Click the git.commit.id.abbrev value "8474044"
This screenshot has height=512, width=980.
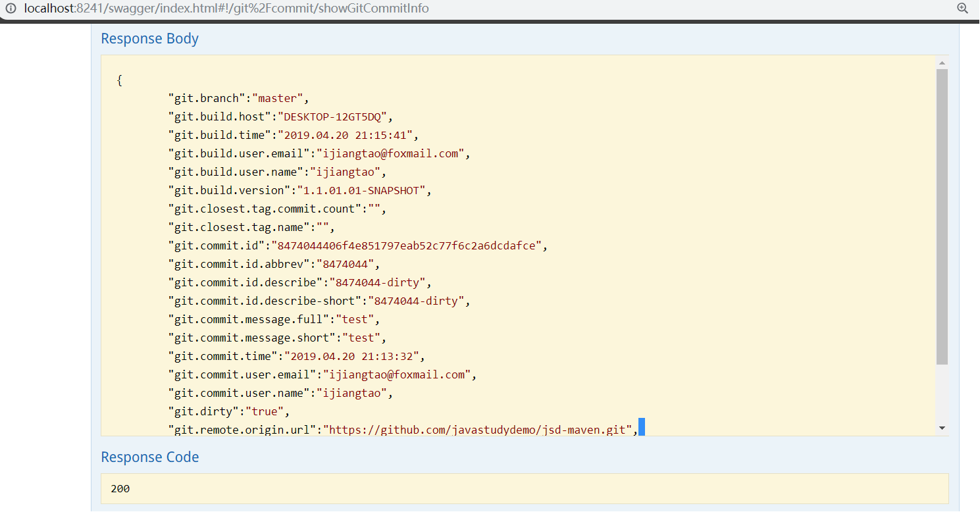click(344, 264)
